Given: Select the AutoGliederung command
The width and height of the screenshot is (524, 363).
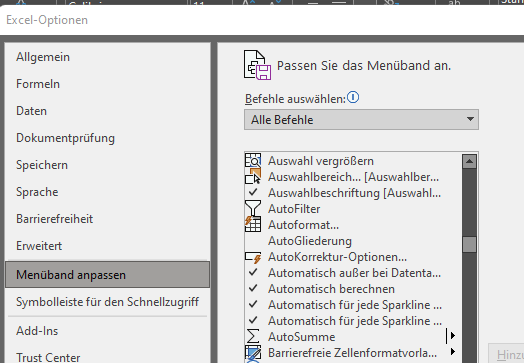Looking at the screenshot, I should coord(310,241).
